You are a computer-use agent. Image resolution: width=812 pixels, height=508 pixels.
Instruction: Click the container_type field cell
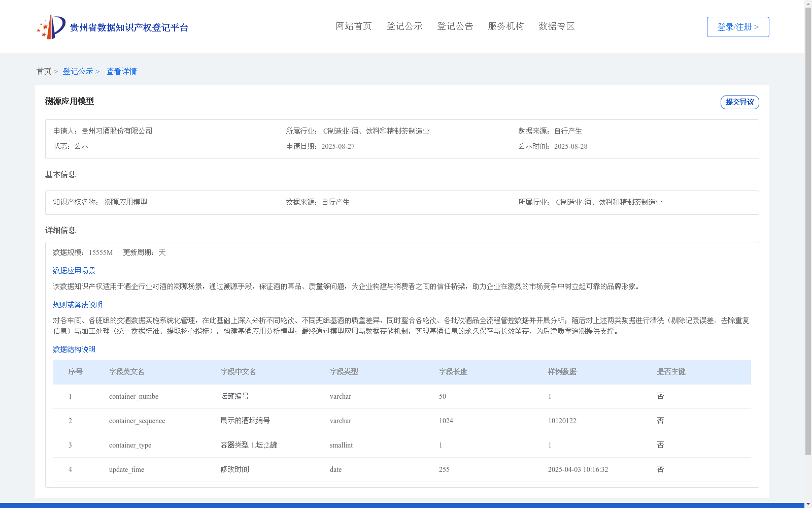point(130,446)
